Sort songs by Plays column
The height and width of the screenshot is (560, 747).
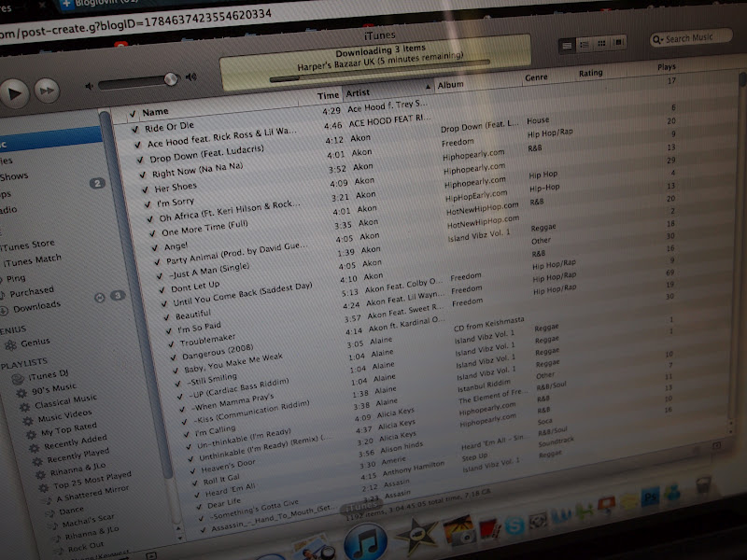tap(667, 66)
